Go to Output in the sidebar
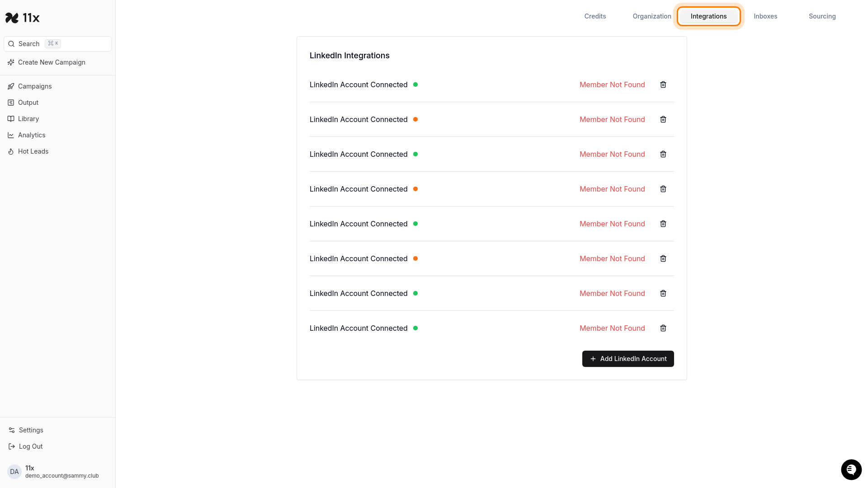This screenshot has height=488, width=868. click(57, 103)
